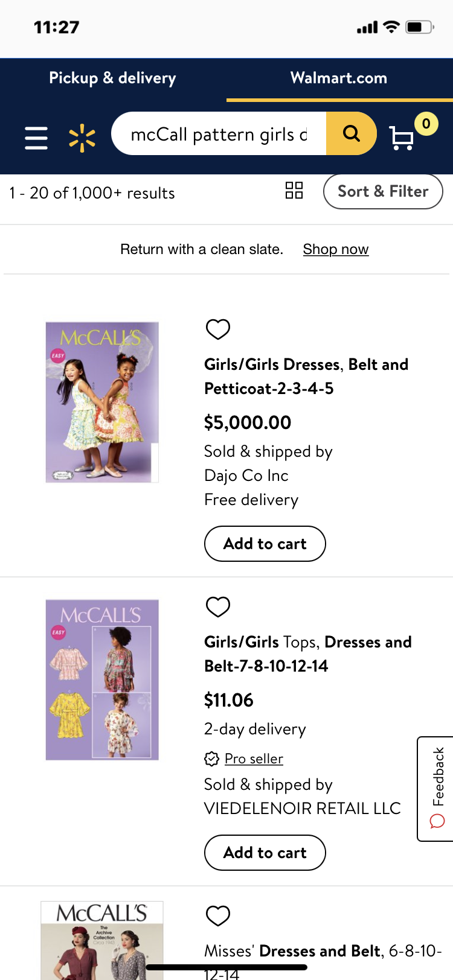
Task: Select the Walmart.com tab
Action: (x=339, y=78)
